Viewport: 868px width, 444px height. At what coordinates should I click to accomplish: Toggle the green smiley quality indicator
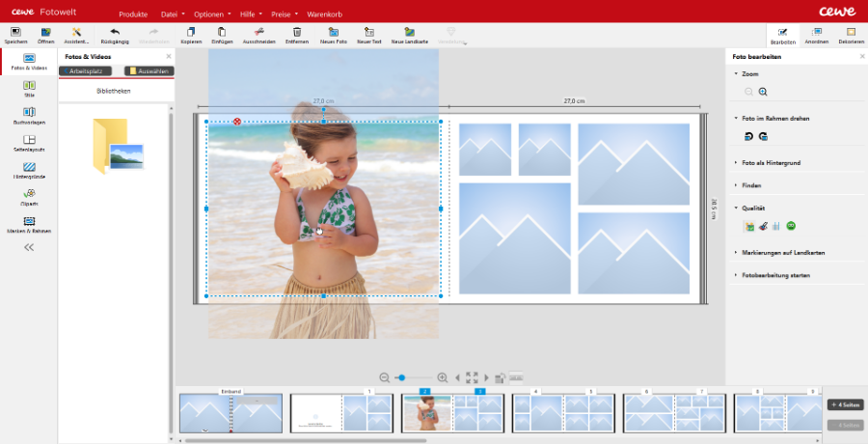792,226
